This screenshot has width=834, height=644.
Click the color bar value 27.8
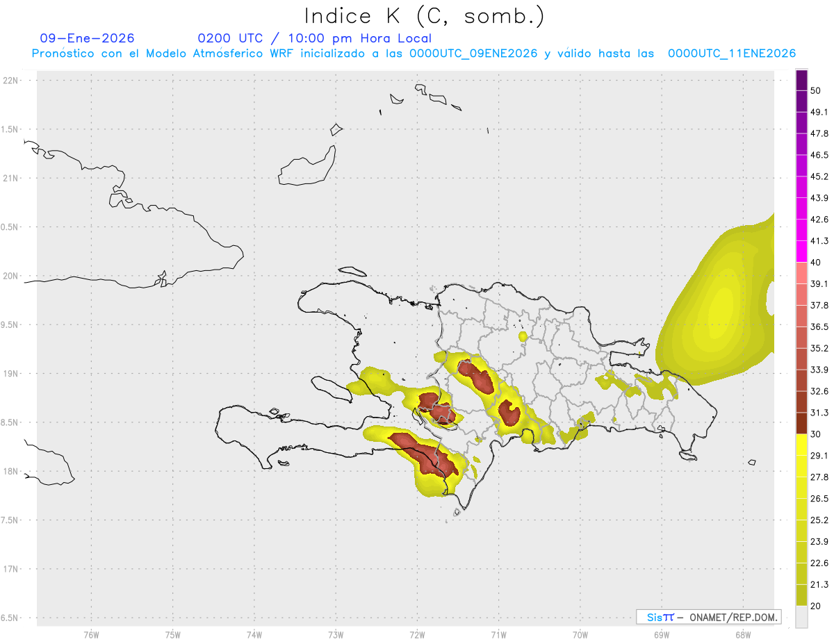point(819,477)
